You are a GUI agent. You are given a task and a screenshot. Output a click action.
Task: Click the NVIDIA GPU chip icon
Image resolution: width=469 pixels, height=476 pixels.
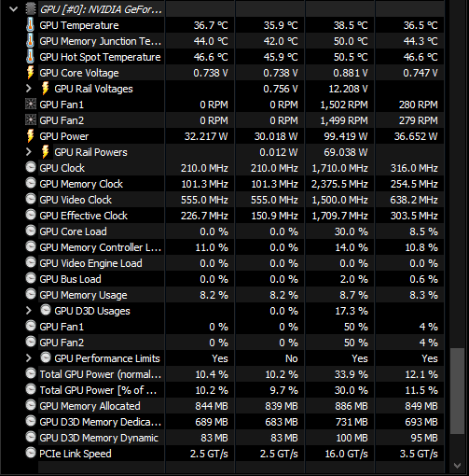pyautogui.click(x=31, y=9)
